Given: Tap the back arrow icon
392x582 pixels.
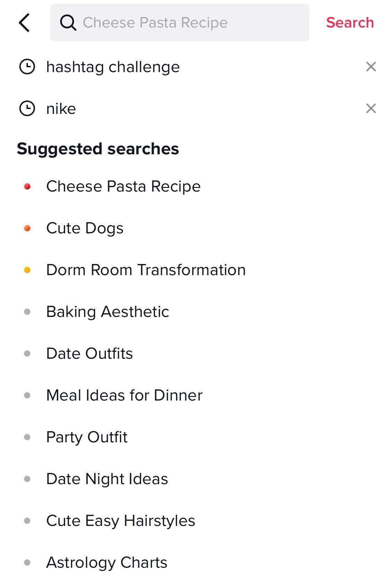Looking at the screenshot, I should click(x=24, y=23).
